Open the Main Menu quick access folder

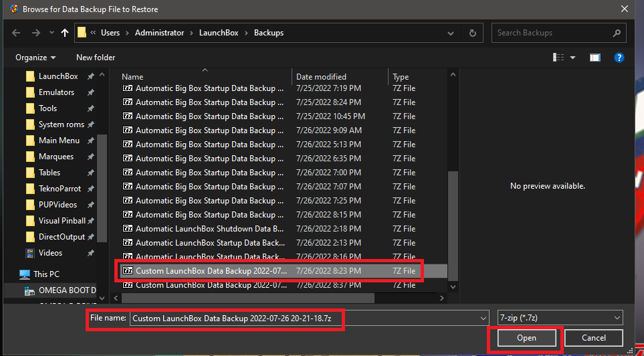pos(59,140)
